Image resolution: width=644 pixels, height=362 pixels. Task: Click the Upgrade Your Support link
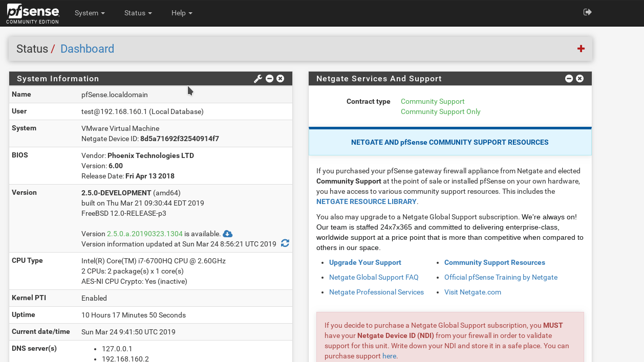(x=365, y=262)
